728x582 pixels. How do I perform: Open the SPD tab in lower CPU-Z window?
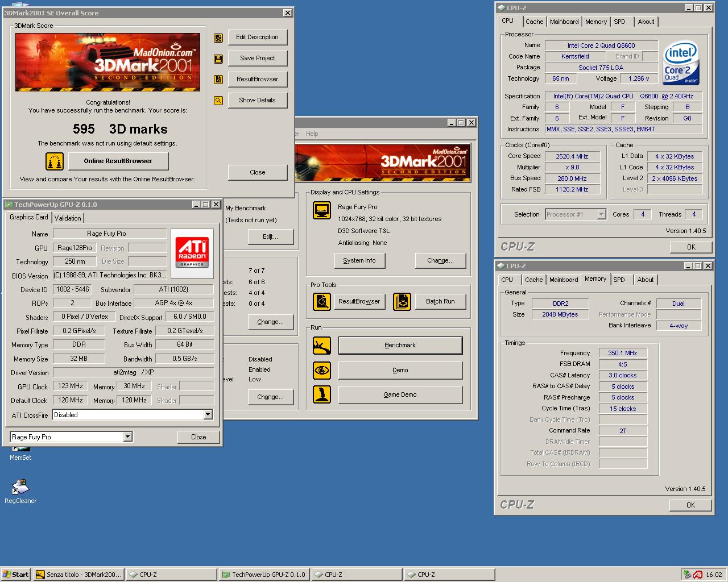tap(619, 280)
